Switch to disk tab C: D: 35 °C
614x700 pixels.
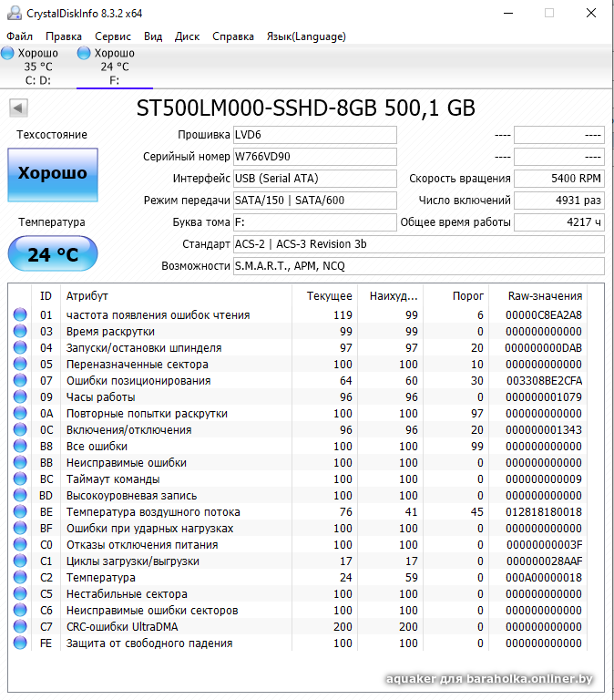click(x=38, y=67)
